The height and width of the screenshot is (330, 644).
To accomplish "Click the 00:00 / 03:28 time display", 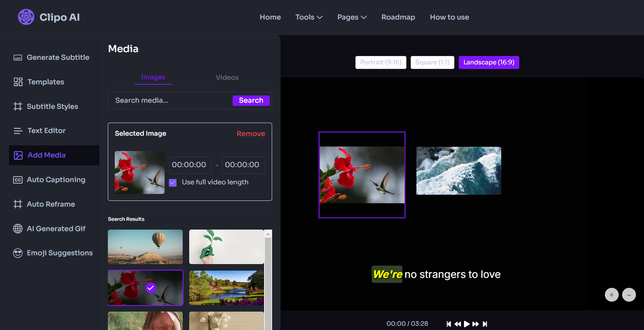I will point(407,324).
